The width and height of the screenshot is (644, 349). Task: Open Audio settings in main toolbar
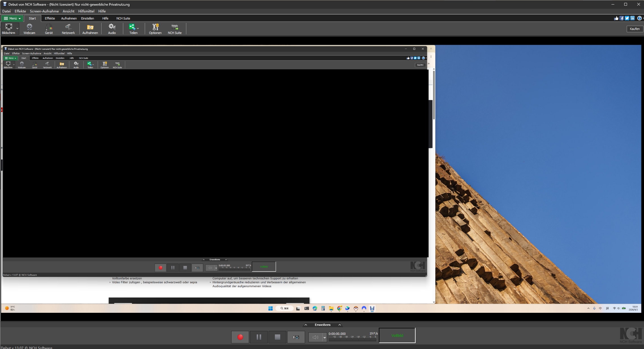click(x=112, y=29)
